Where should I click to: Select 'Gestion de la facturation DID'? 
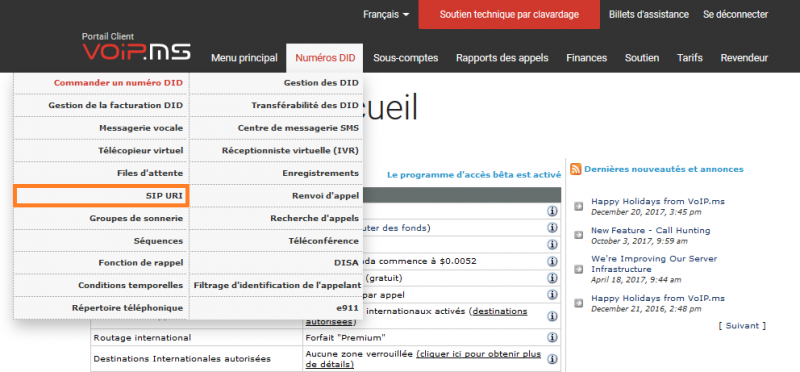(101, 106)
